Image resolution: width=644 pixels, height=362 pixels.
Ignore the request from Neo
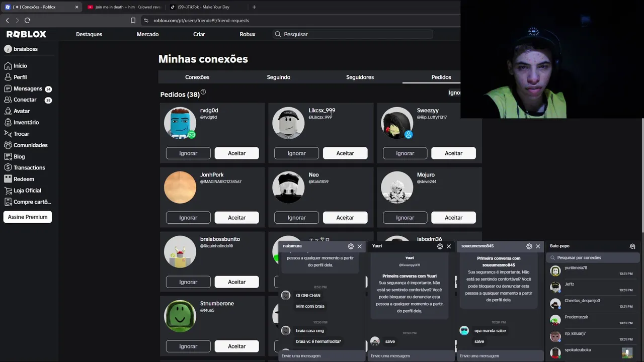pyautogui.click(x=296, y=218)
